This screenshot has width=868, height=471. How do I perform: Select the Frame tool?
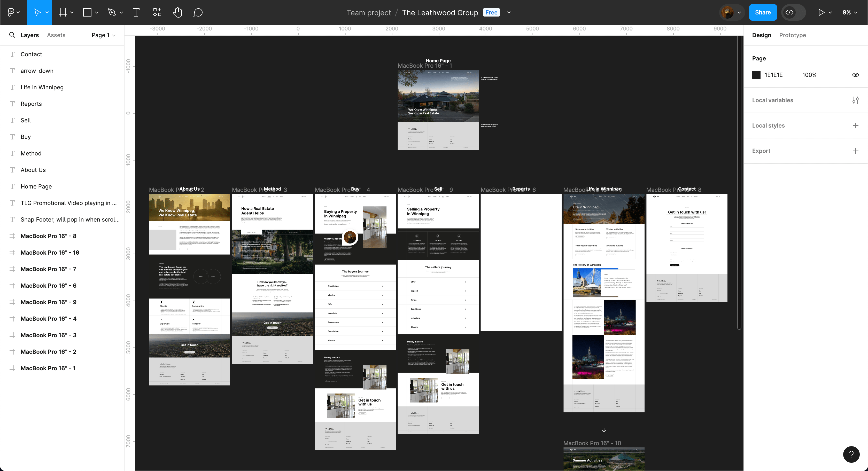(x=63, y=12)
